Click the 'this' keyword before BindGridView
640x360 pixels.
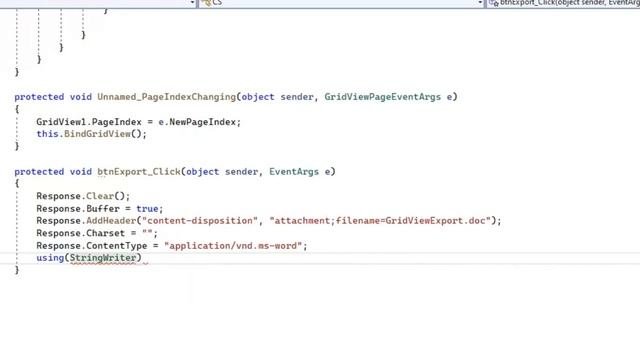point(47,134)
